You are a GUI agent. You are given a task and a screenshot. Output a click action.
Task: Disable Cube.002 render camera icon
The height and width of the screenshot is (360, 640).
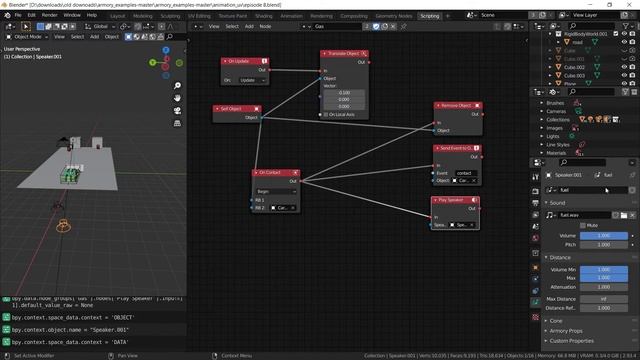pos(632,67)
